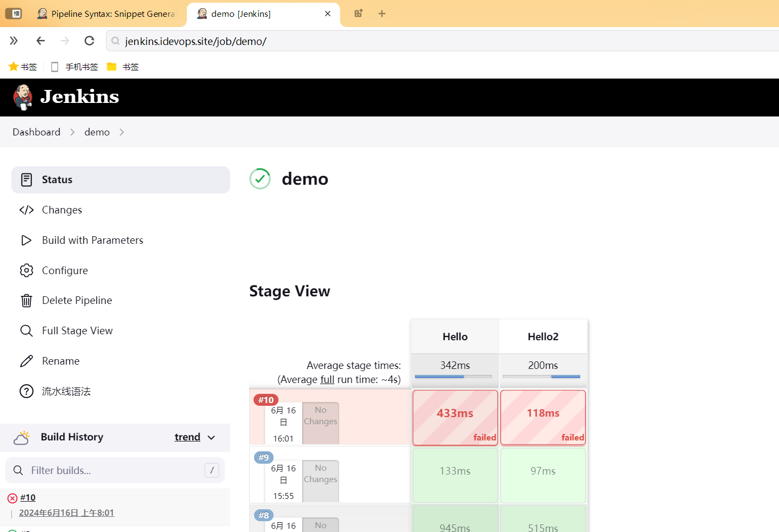Click the Build play triangle icon
779x532 pixels.
(x=27, y=241)
